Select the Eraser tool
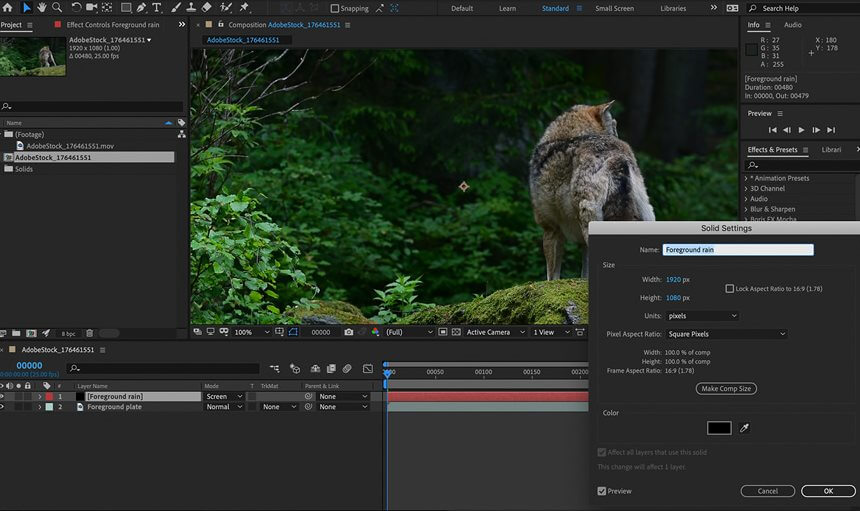 coord(206,8)
